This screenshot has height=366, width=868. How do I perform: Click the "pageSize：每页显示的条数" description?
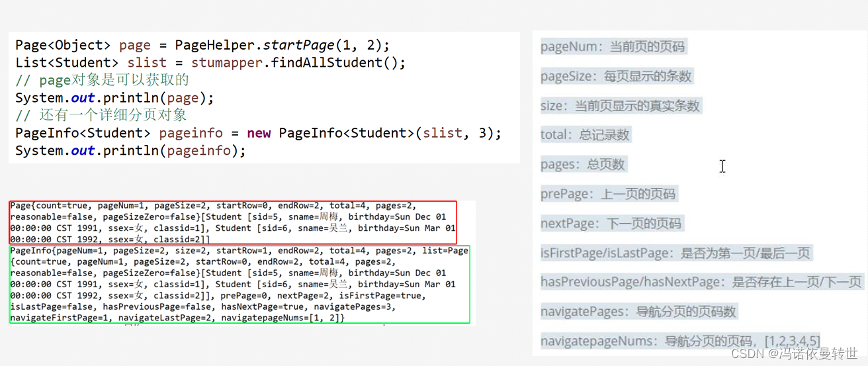(x=616, y=76)
